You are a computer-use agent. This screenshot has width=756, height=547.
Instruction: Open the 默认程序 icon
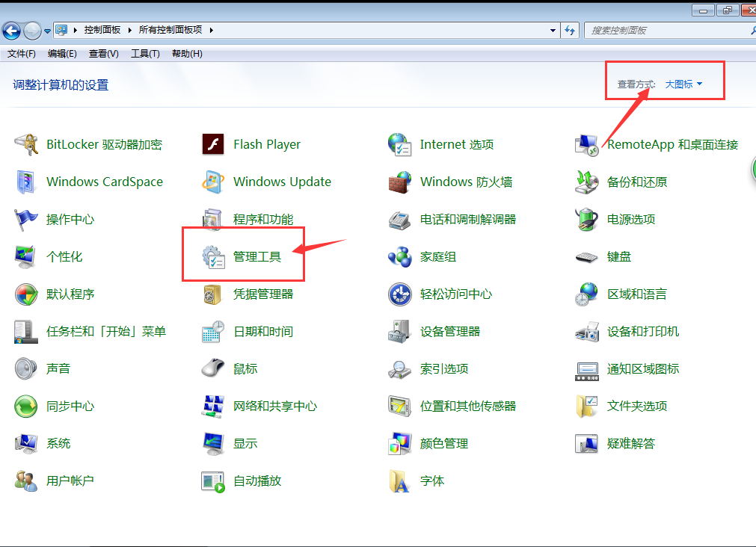click(x=26, y=294)
